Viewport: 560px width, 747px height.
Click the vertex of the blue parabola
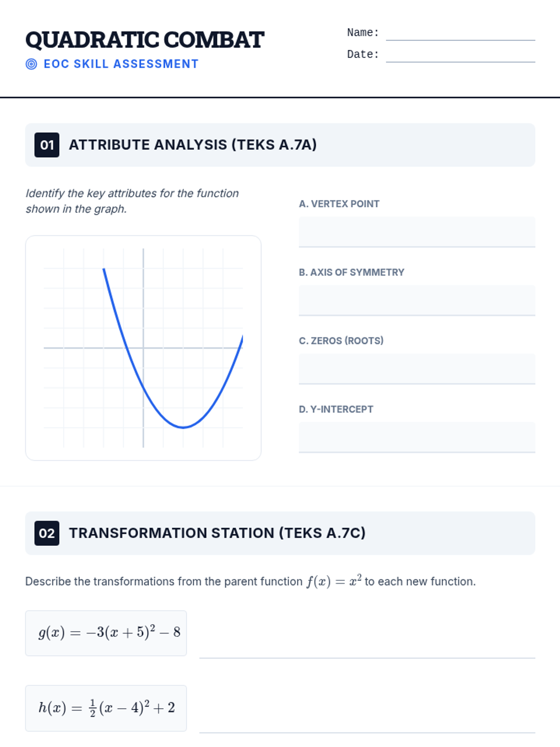click(183, 427)
